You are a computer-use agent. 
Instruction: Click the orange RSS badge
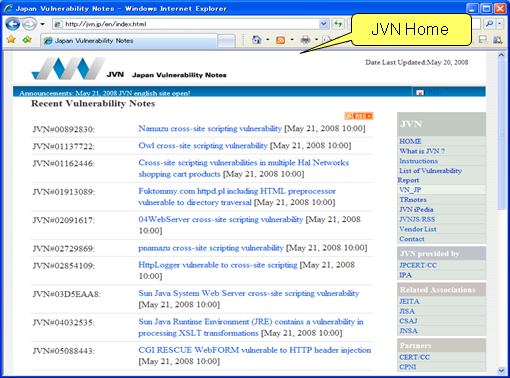point(359,116)
